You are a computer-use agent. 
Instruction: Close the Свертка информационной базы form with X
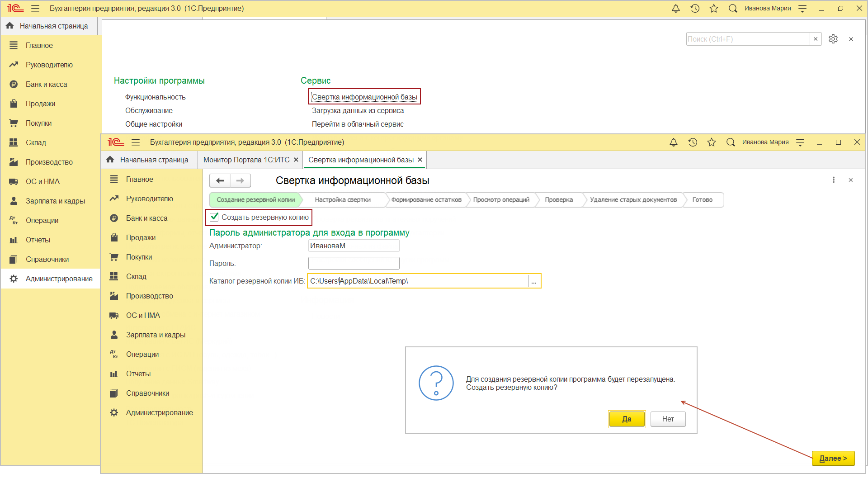point(851,180)
